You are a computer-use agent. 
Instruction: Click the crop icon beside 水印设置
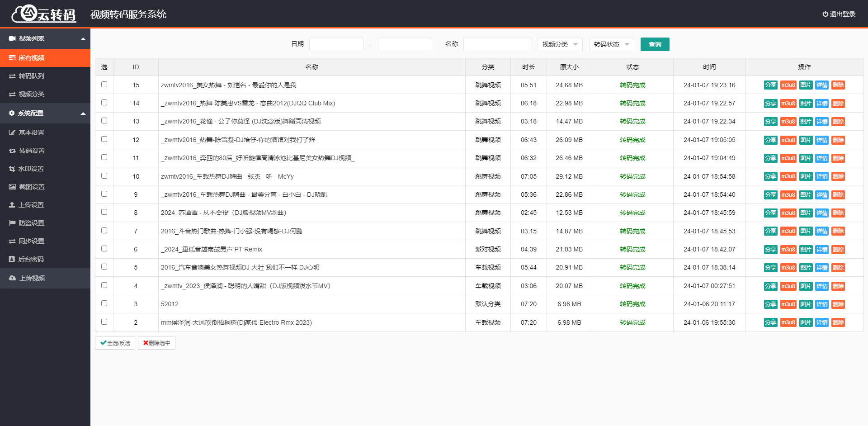coord(12,169)
